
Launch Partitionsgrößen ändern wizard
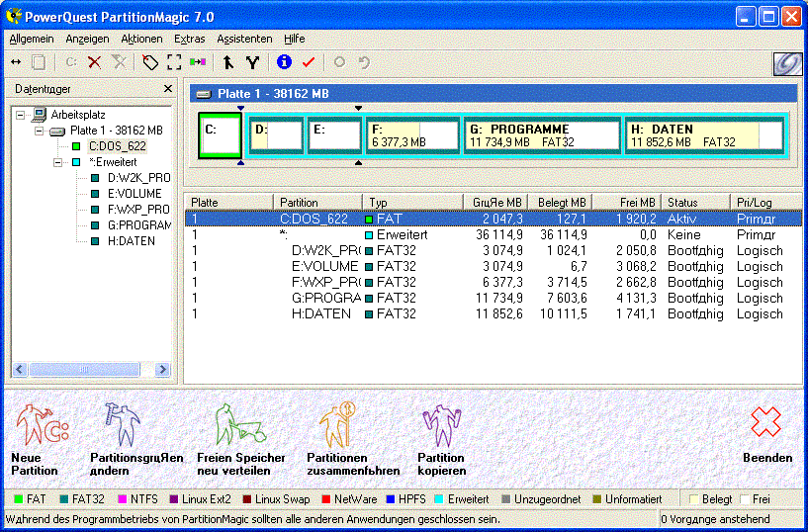(x=136, y=439)
